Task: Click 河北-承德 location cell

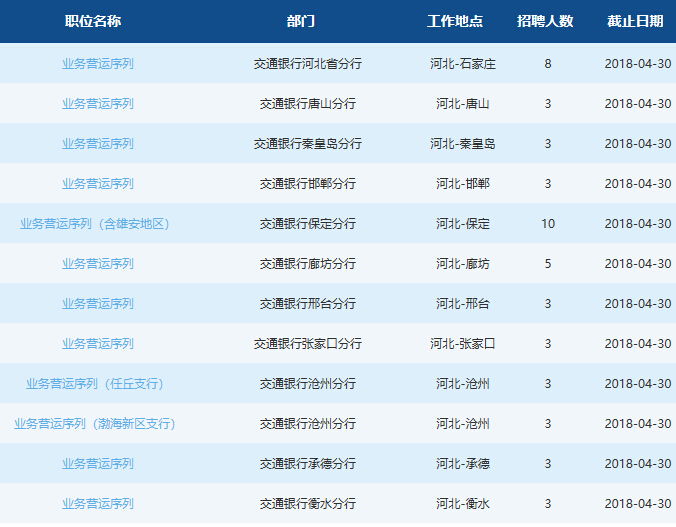Action: pos(463,464)
